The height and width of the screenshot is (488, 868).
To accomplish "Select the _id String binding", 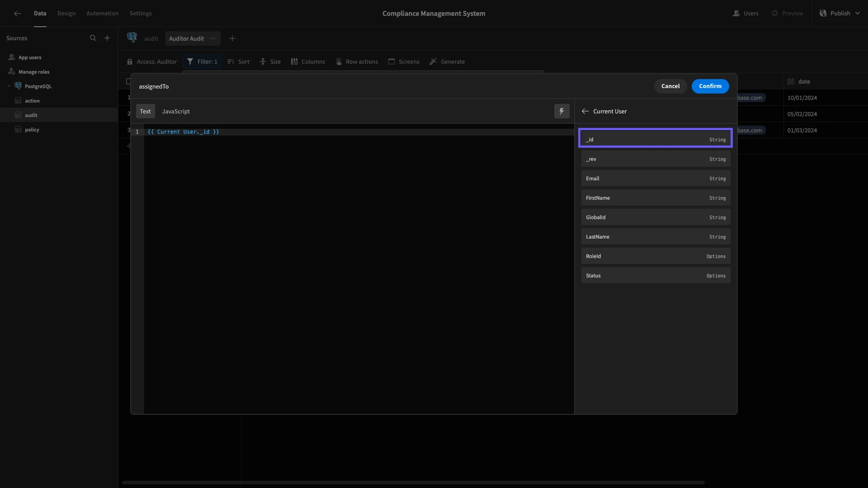I will point(656,138).
